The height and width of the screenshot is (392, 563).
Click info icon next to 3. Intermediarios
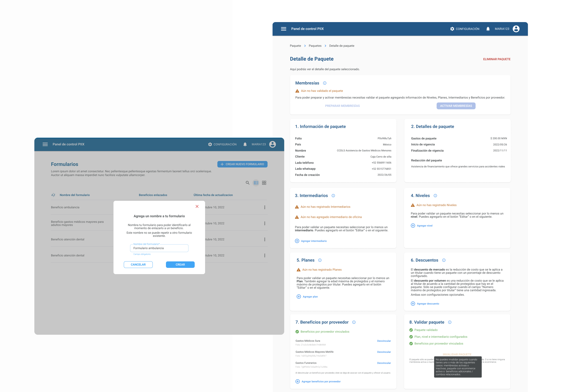coord(333,196)
